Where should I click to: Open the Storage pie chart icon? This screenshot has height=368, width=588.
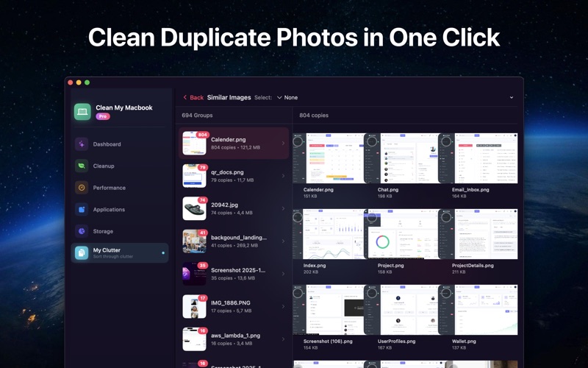click(82, 231)
